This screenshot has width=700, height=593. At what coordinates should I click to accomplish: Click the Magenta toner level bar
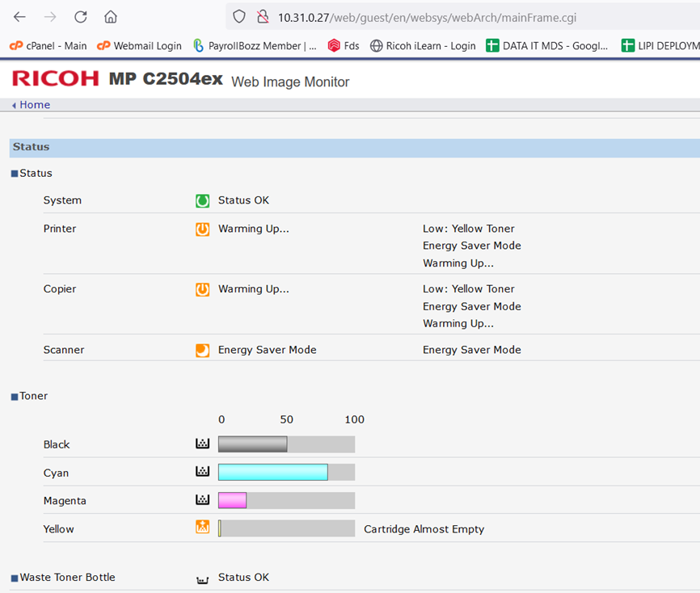(287, 500)
